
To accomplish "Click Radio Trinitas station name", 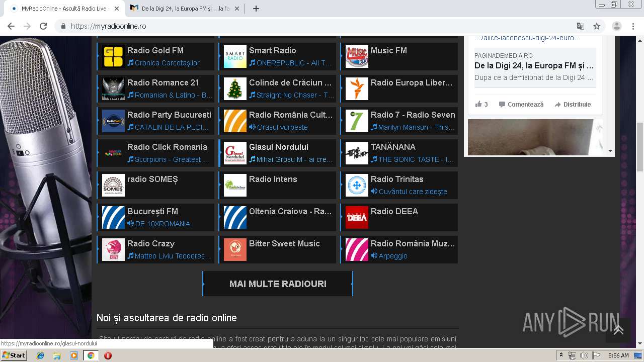I will [397, 179].
